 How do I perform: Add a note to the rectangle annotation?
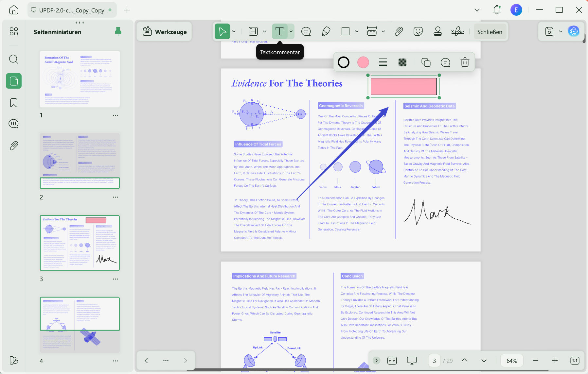[x=445, y=62]
